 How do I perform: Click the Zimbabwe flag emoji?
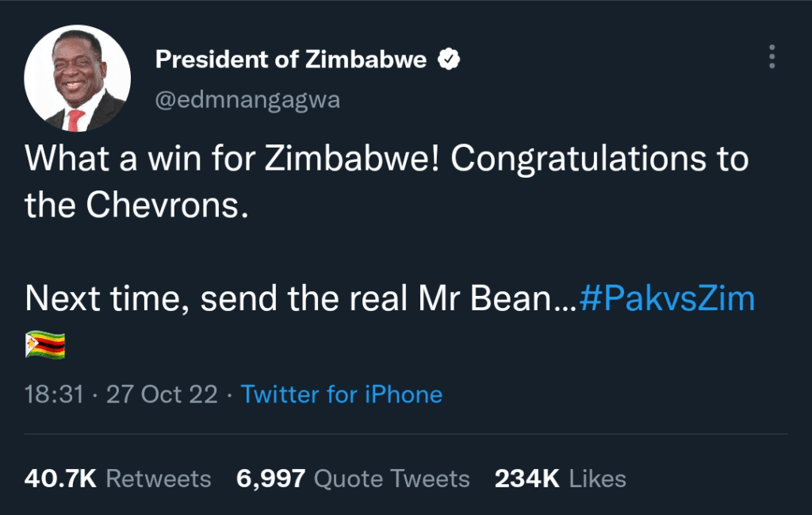point(44,344)
